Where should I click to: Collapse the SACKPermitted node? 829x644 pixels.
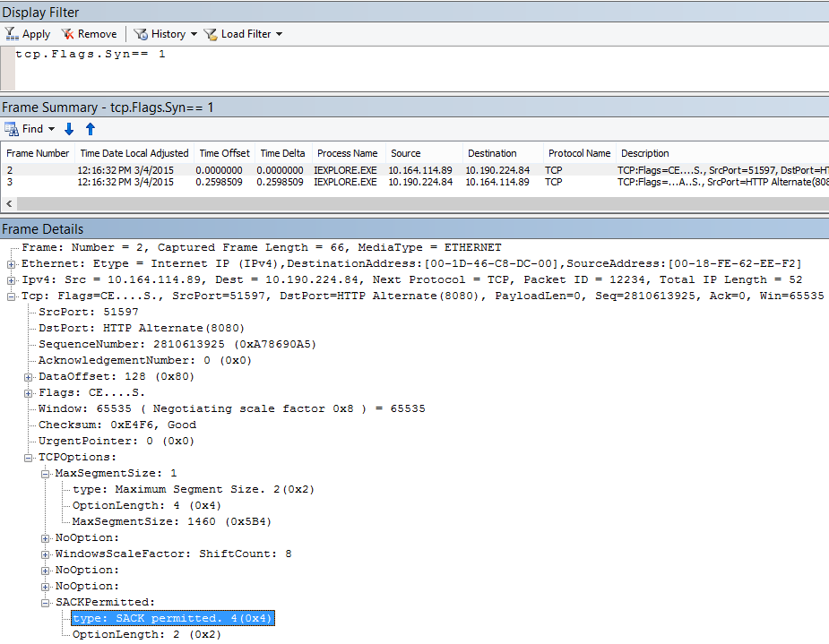(46, 602)
